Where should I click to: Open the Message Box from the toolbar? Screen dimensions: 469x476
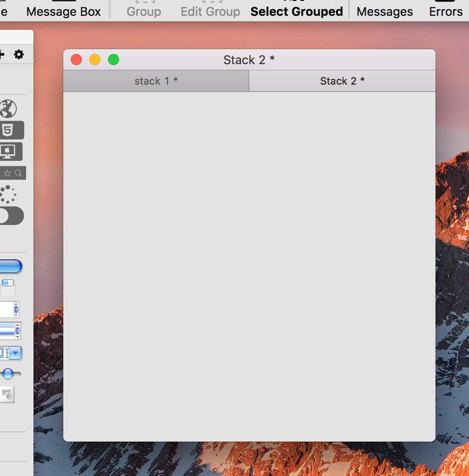pos(63,12)
